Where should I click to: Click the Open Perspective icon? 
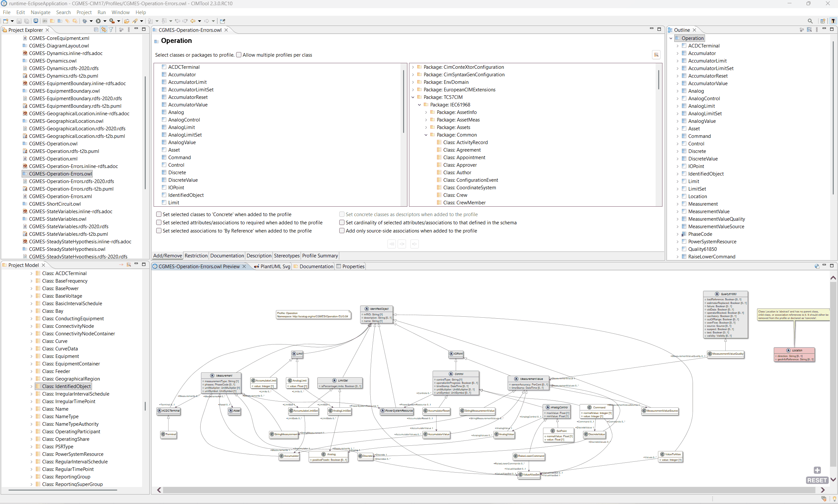pyautogui.click(x=823, y=21)
